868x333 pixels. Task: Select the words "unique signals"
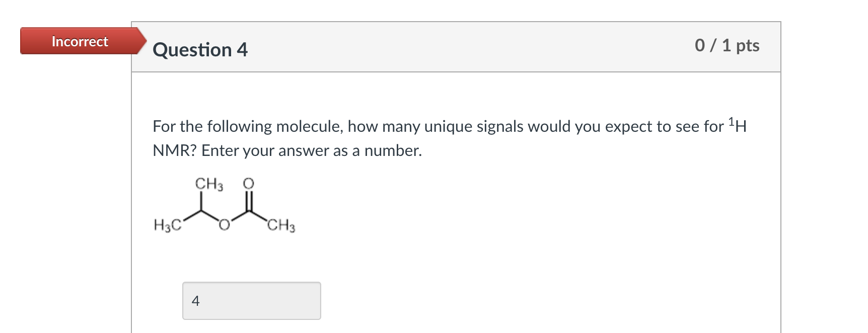(469, 126)
